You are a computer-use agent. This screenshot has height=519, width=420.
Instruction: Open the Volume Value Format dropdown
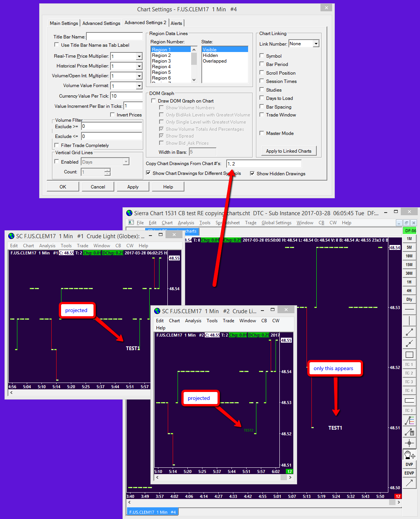pos(139,86)
